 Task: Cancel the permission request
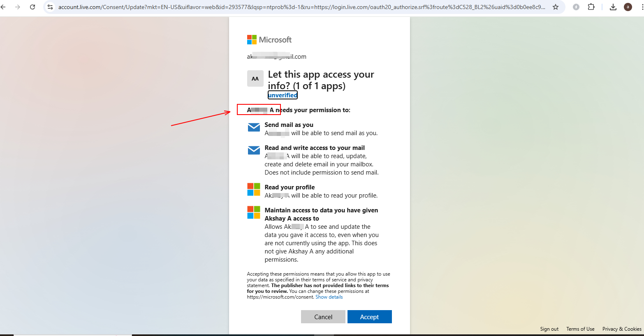[x=323, y=317]
